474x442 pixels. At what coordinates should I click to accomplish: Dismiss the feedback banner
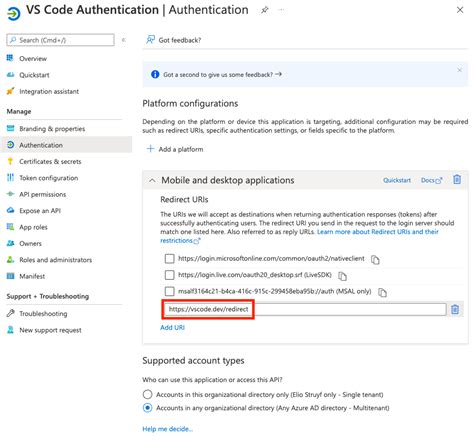(460, 70)
